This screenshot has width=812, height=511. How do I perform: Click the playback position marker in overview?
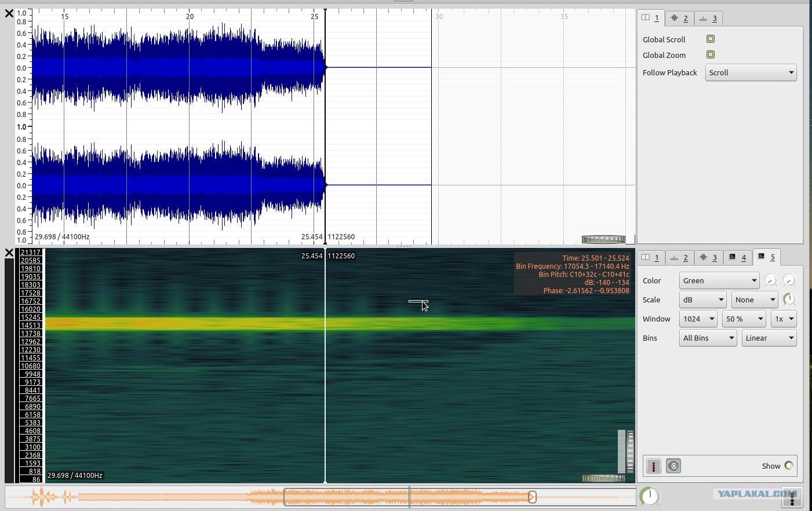pyautogui.click(x=532, y=497)
